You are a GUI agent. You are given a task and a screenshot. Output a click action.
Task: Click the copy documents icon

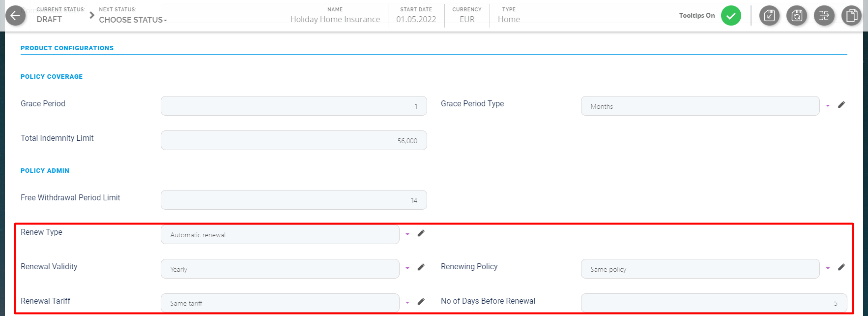pyautogui.click(x=851, y=16)
